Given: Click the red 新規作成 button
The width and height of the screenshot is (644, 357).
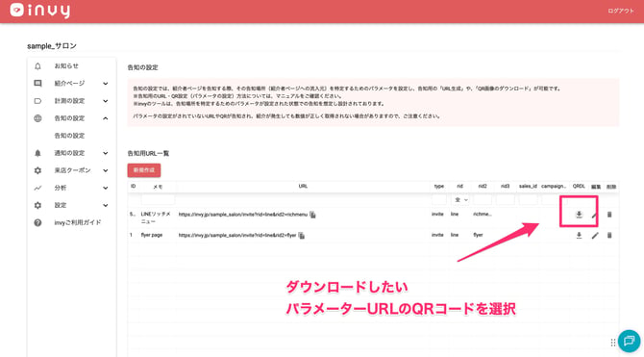Looking at the screenshot, I should click(x=144, y=170).
